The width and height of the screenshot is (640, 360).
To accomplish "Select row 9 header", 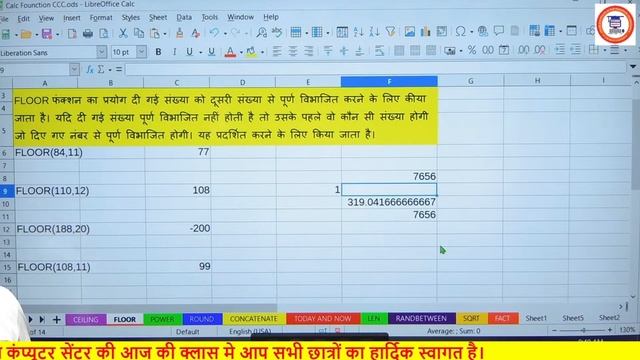I will pos(6,191).
